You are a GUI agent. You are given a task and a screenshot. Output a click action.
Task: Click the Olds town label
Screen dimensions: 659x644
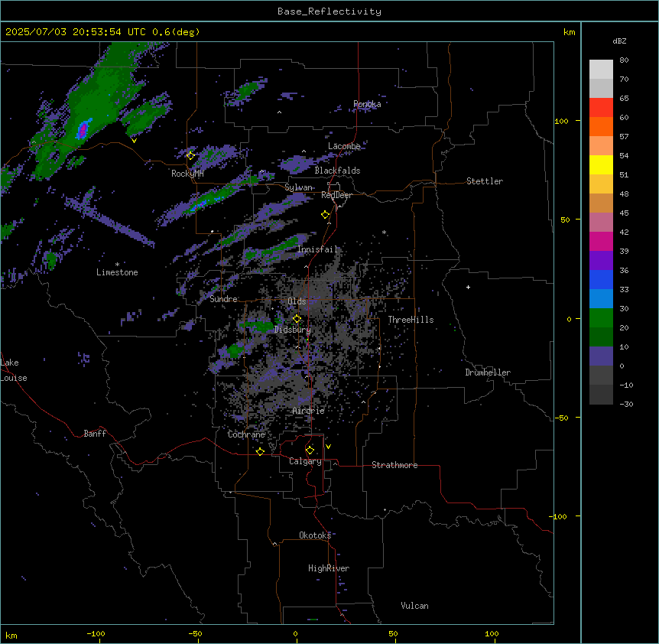click(297, 301)
